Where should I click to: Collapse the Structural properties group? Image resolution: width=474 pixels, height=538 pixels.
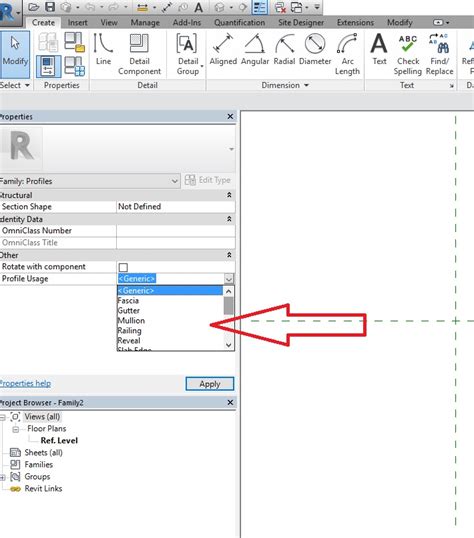[229, 195]
